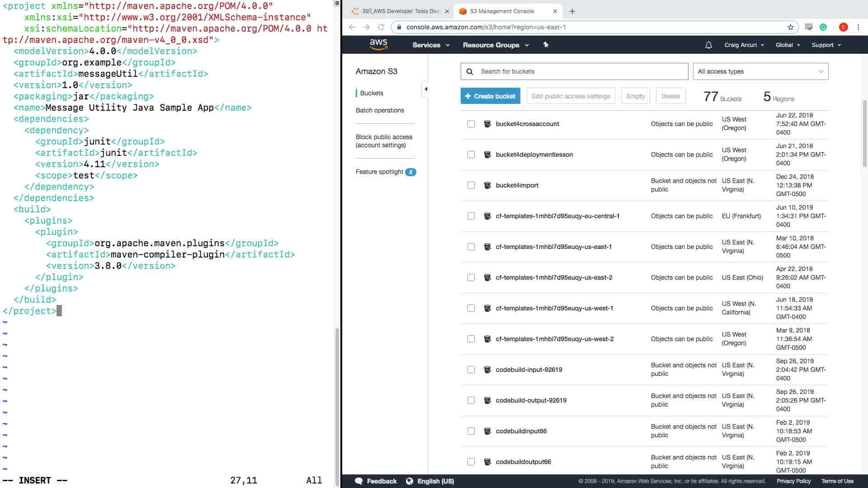Click the Create bucket button
This screenshot has width=868, height=488.
point(491,96)
